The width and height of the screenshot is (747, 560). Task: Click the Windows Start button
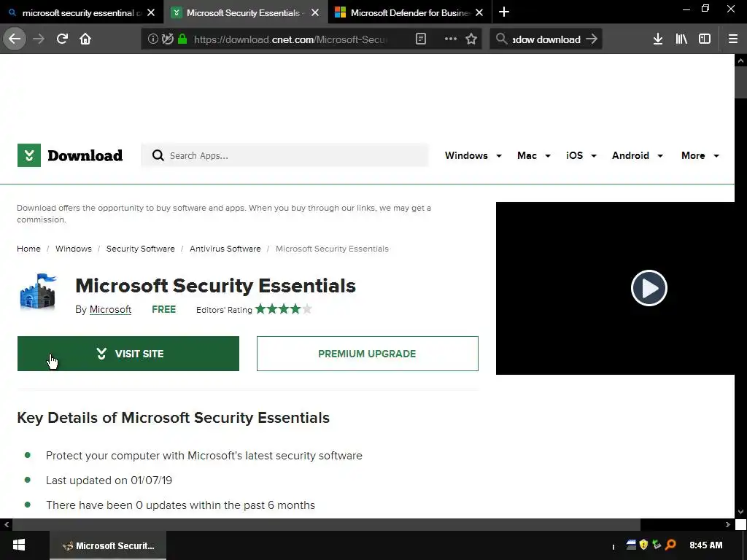coord(19,545)
